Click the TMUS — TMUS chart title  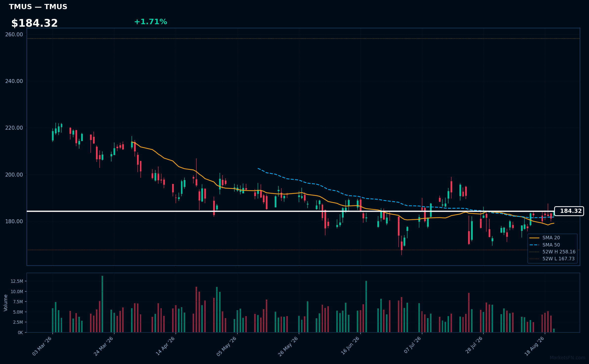point(38,7)
